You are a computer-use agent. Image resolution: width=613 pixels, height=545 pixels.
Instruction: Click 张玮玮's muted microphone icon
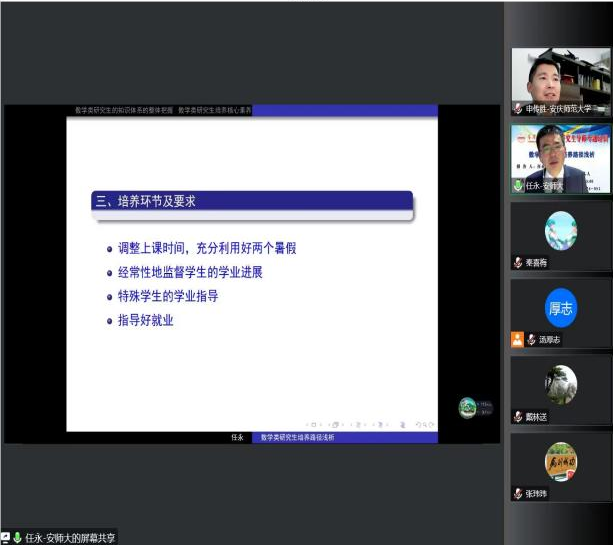(517, 493)
